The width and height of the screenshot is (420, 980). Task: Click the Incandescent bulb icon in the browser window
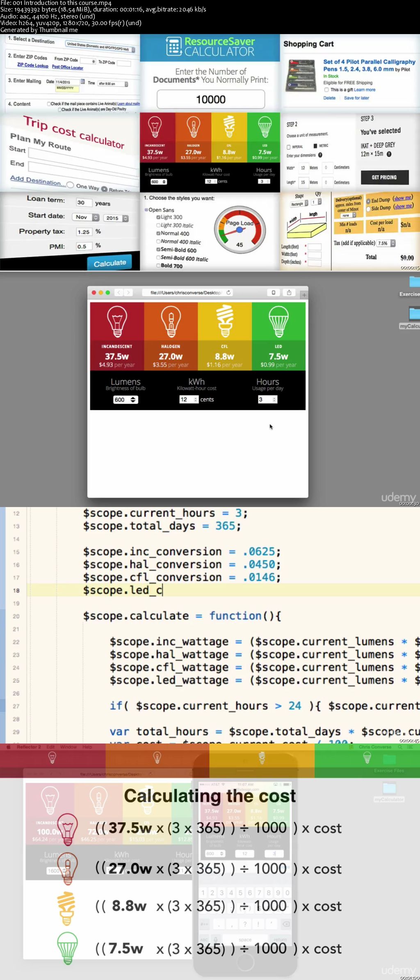click(117, 321)
